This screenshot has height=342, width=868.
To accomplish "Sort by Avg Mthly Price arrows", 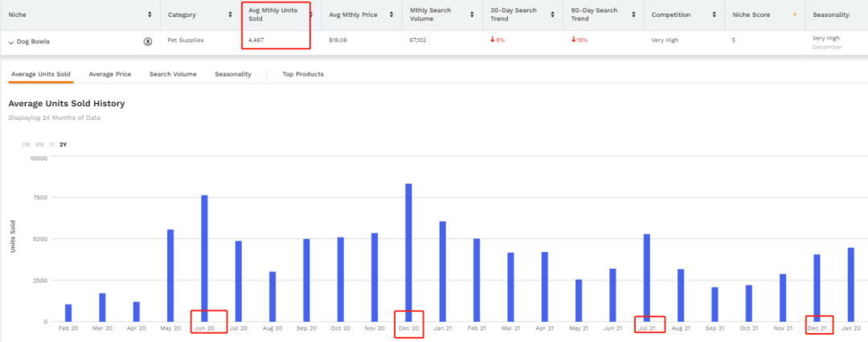I will tap(392, 15).
